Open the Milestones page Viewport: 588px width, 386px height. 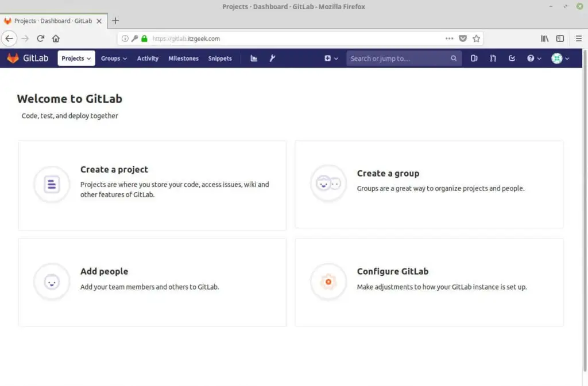(x=183, y=59)
